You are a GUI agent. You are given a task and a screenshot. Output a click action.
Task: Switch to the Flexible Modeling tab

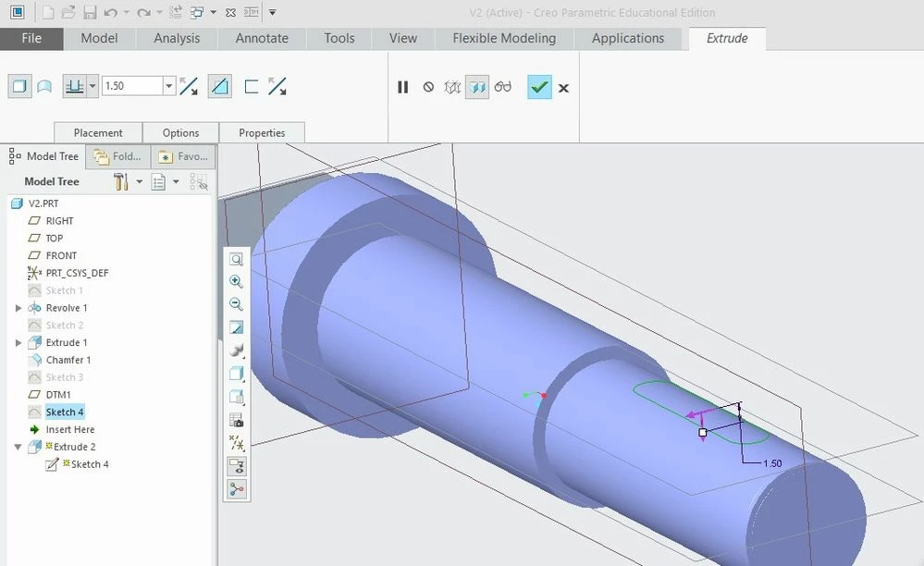504,38
